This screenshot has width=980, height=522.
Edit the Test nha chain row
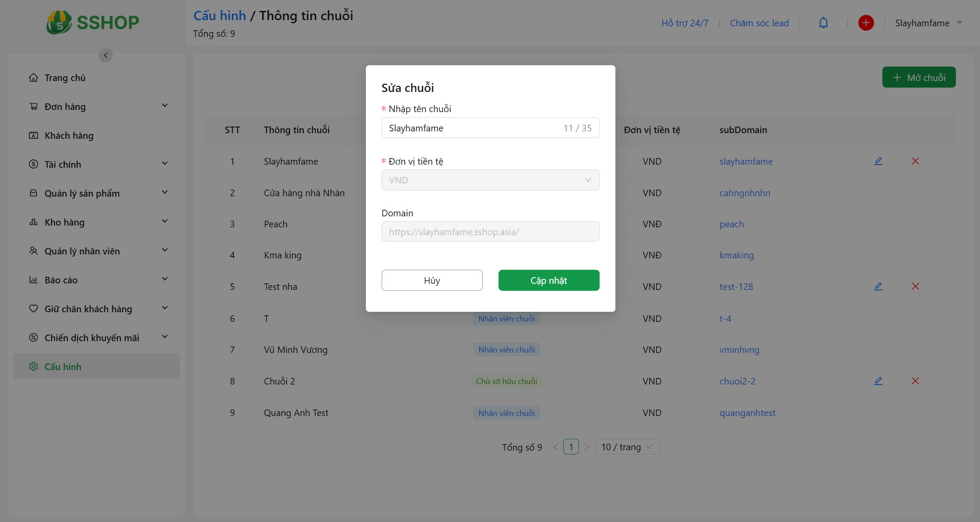point(878,286)
